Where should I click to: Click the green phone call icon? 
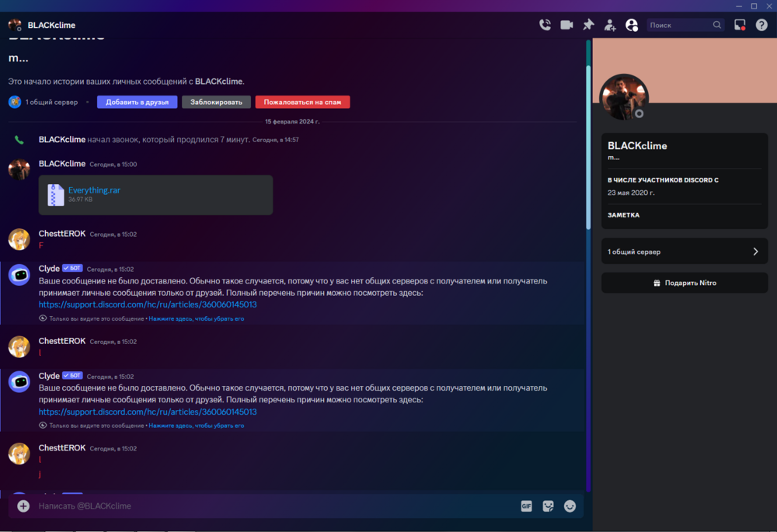click(x=19, y=140)
